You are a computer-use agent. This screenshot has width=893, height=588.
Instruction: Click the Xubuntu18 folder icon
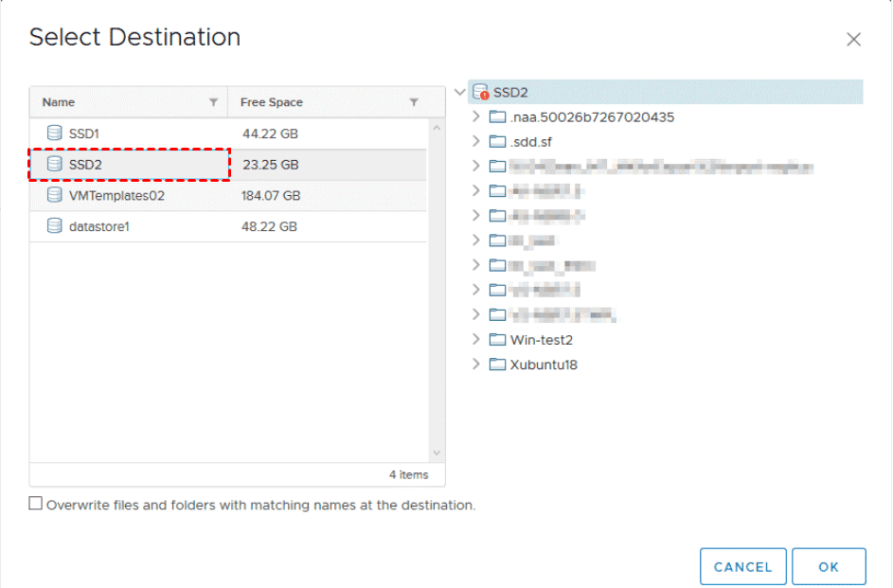(497, 364)
